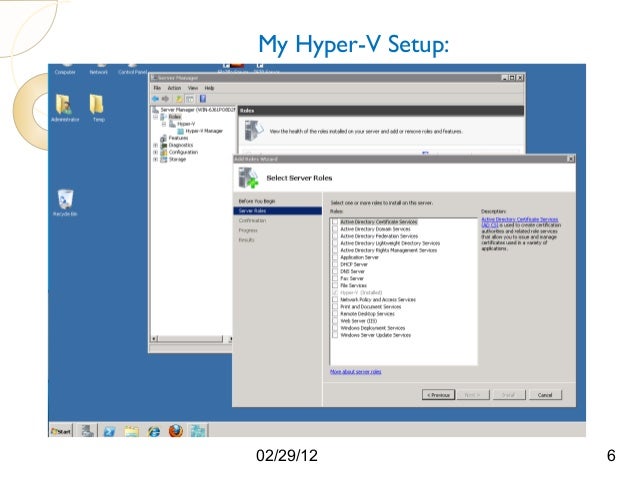This screenshot has height=479, width=638.
Task: Check Active Directory Rights Management Services
Action: pos(335,250)
